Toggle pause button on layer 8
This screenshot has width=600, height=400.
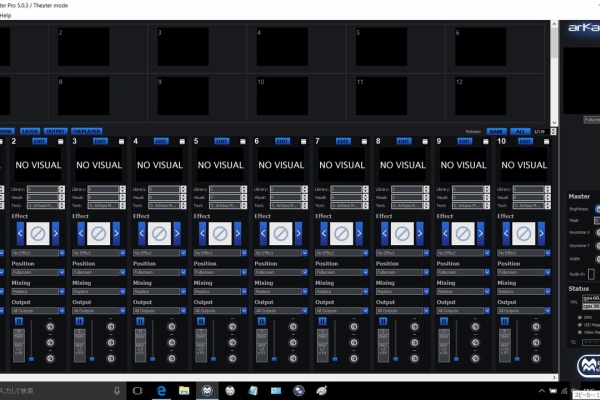click(x=383, y=321)
